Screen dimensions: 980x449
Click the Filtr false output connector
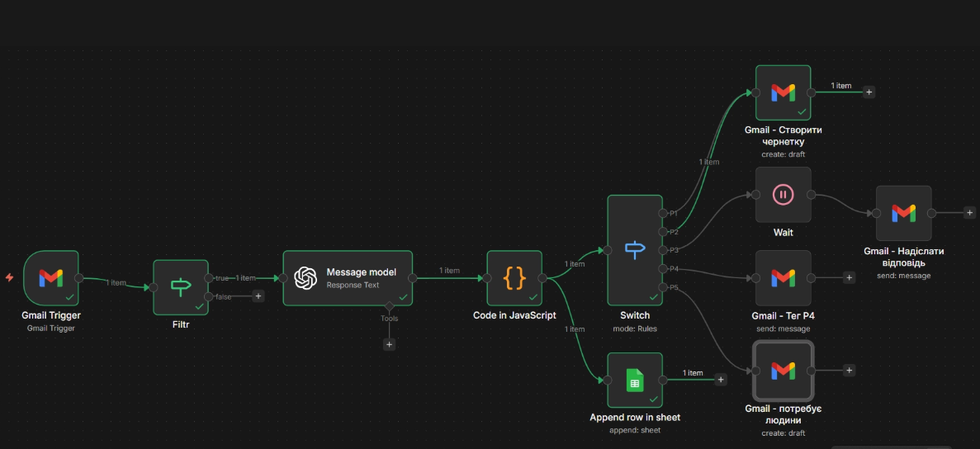point(209,296)
